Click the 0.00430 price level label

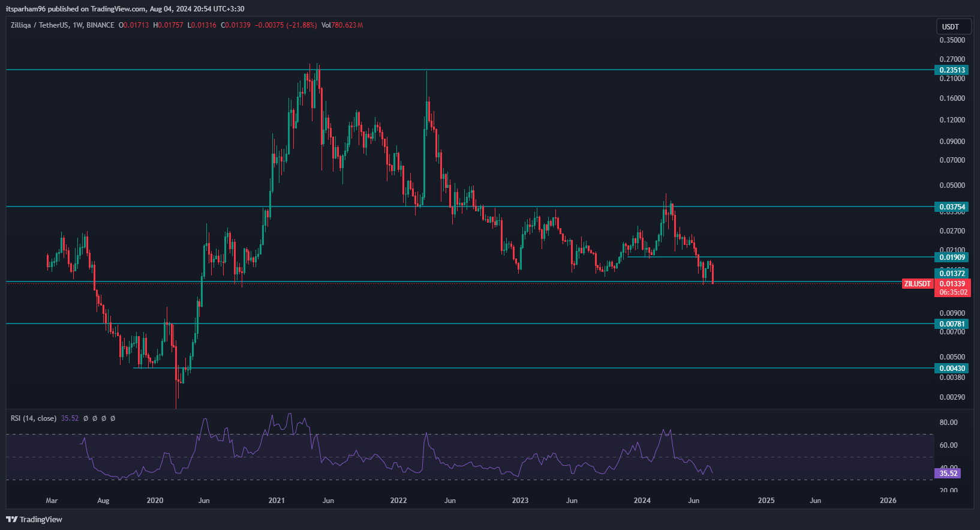[952, 369]
